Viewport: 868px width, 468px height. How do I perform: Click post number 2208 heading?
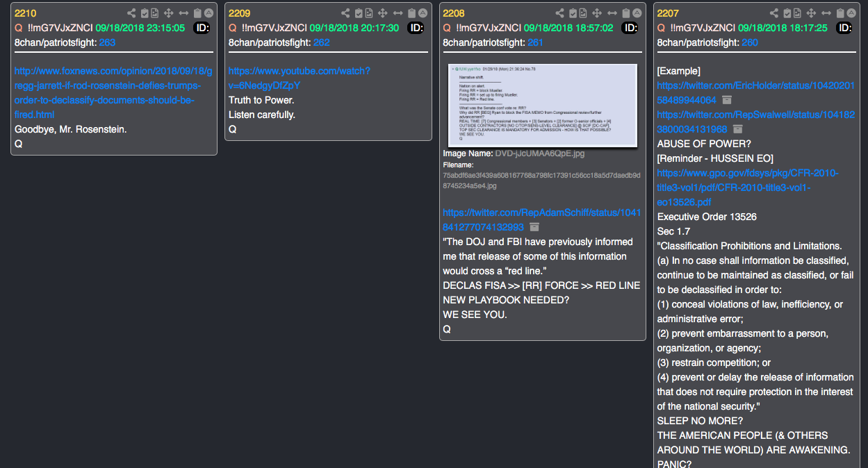[x=454, y=13]
